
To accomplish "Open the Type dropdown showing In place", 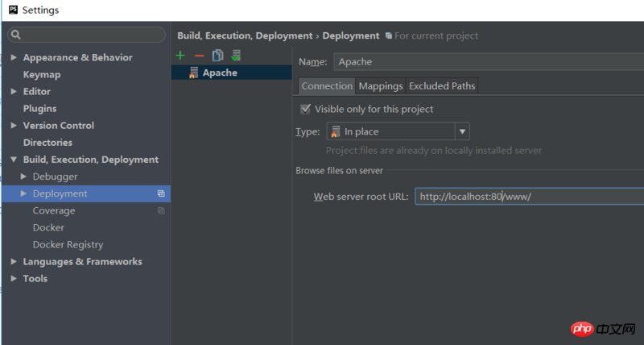I will [x=398, y=131].
